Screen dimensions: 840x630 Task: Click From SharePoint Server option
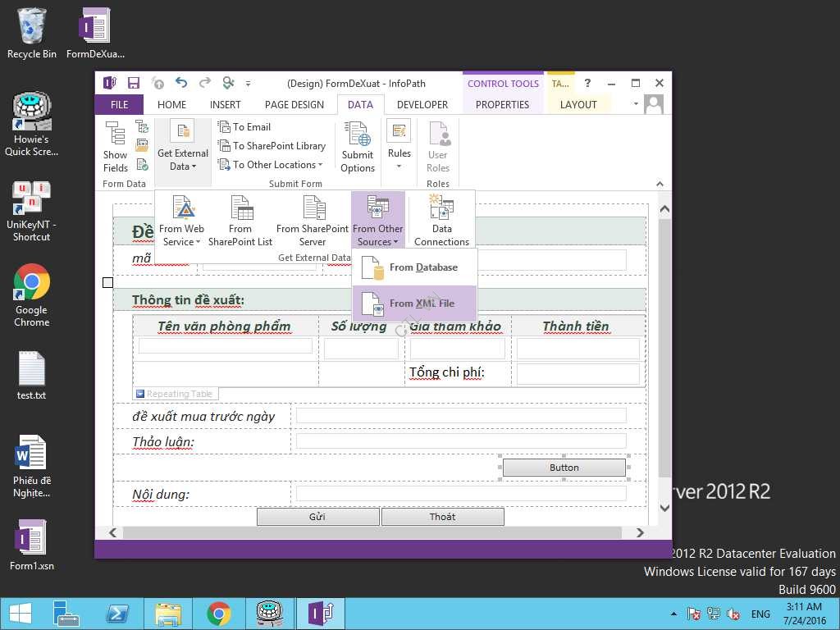313,220
